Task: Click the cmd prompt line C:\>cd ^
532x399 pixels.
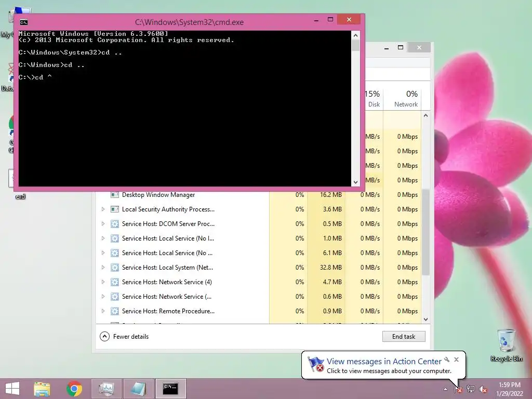Action: (35, 77)
